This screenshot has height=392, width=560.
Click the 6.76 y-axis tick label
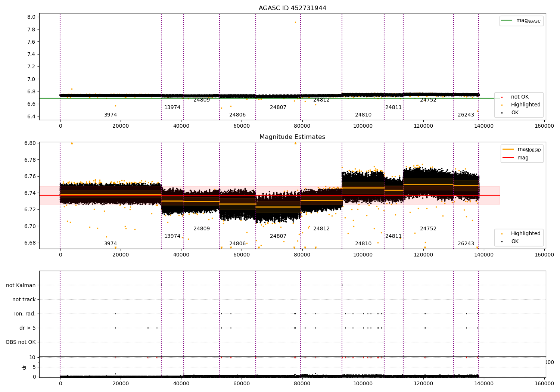[x=30, y=176]
